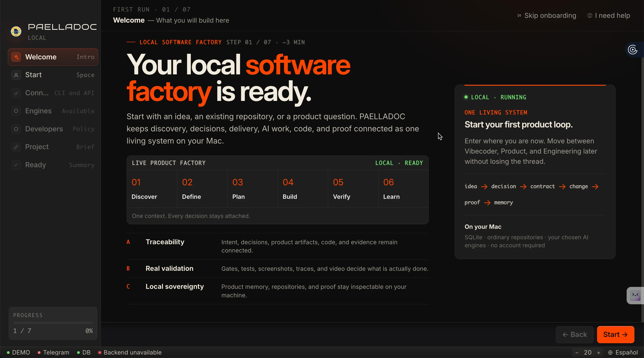Click the globe language icon
This screenshot has width=644, height=358.
pyautogui.click(x=610, y=353)
